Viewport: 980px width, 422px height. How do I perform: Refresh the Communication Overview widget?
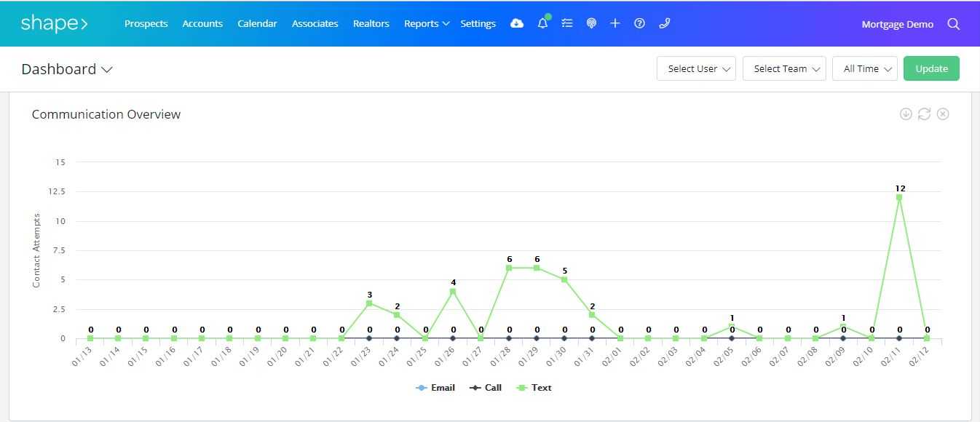tap(924, 114)
